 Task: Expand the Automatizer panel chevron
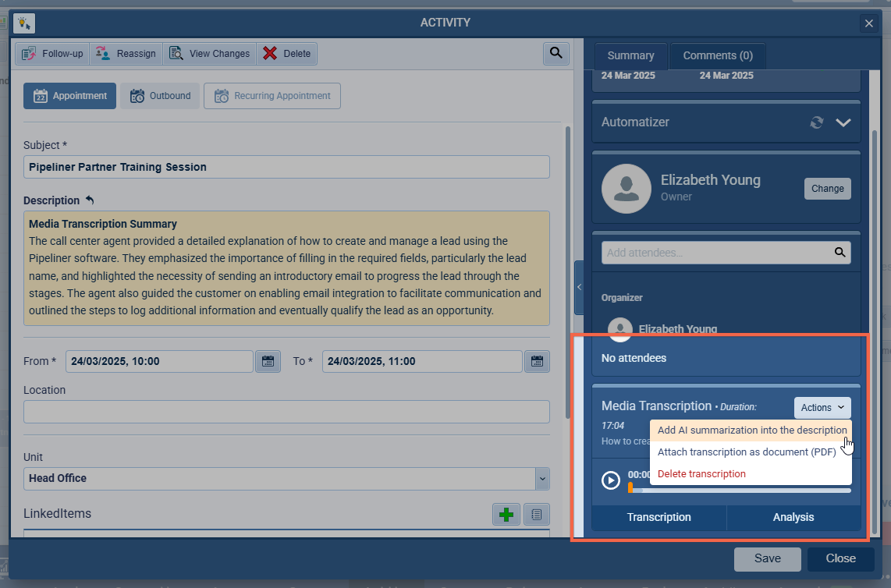point(843,122)
